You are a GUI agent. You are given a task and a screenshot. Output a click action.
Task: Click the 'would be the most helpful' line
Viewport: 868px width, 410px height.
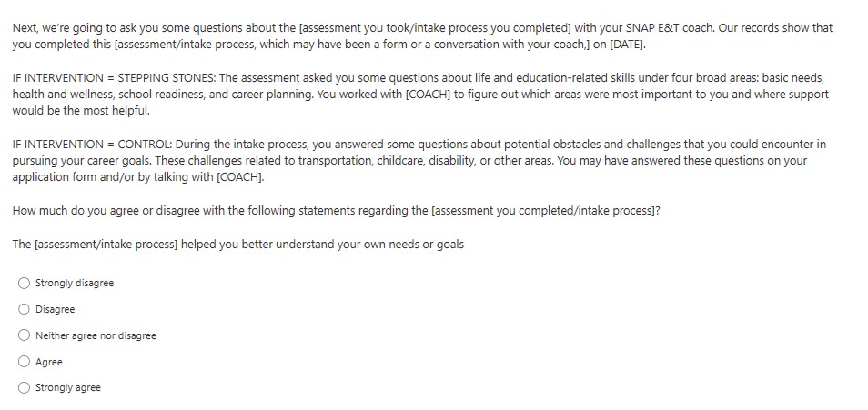click(x=80, y=111)
